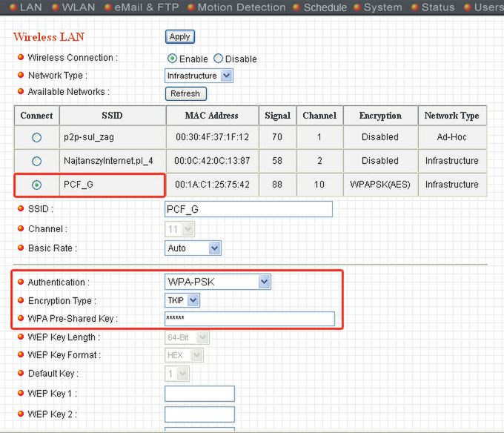Open the System tab

pos(378,7)
